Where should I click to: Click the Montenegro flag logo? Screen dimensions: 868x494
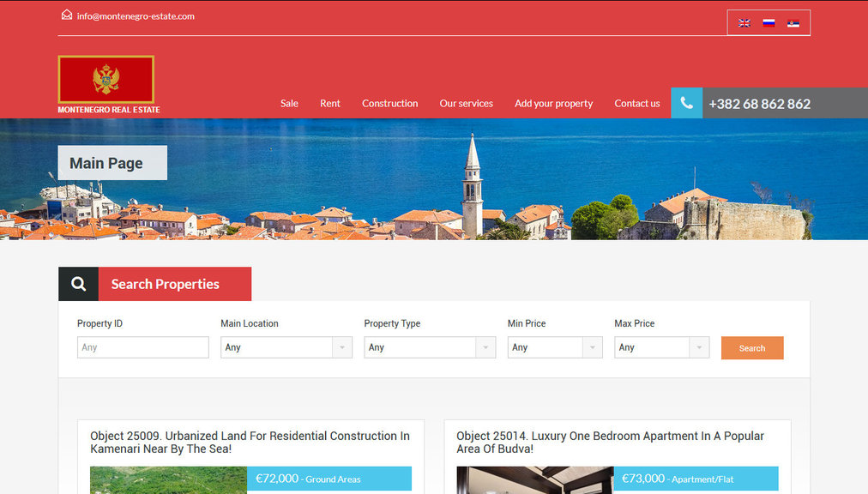click(106, 80)
